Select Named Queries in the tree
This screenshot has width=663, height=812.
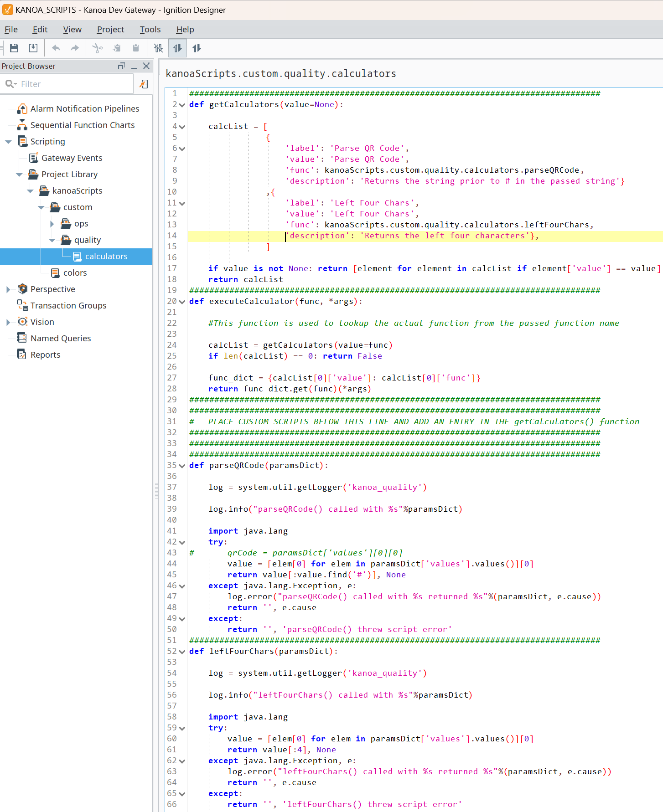[61, 339]
